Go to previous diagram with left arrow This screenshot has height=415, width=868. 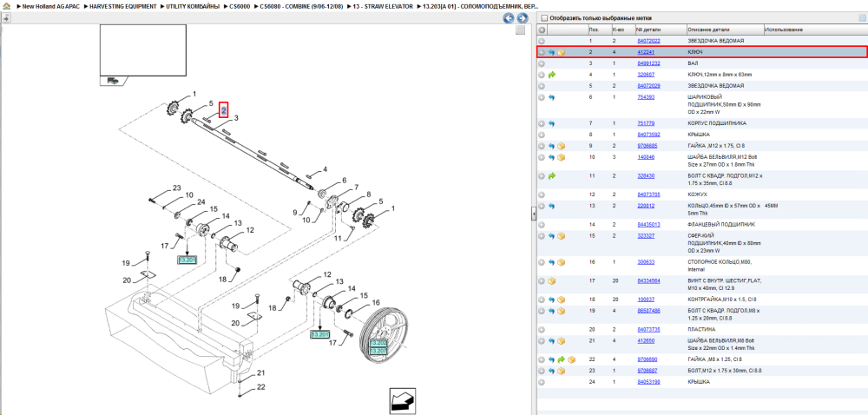(508, 18)
